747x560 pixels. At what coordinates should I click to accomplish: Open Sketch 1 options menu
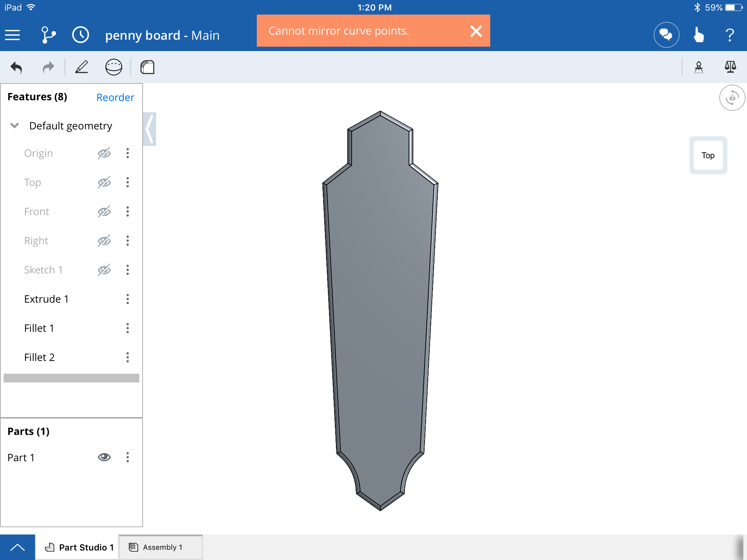click(127, 270)
